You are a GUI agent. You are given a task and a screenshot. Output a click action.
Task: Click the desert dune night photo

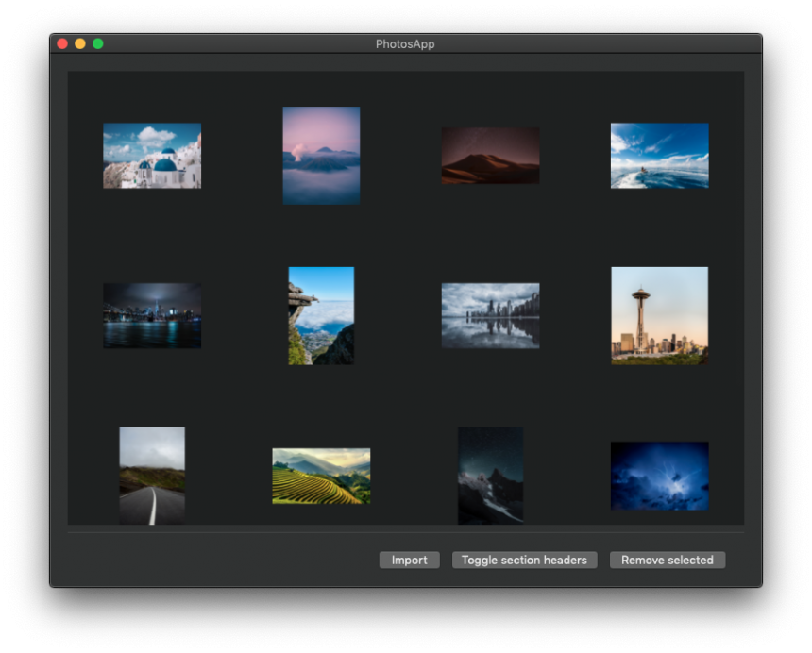click(490, 156)
